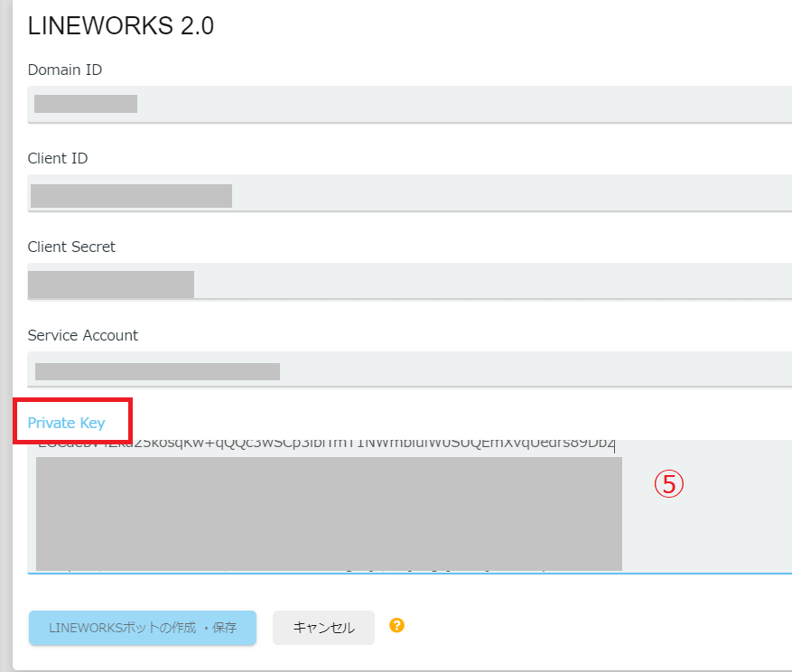This screenshot has width=792, height=672.
Task: Click the Client Secret label text
Action: (71, 247)
